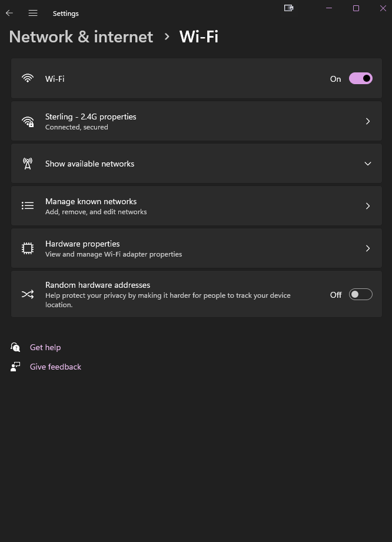392x542 pixels.
Task: Open the Give feedback link
Action: [x=55, y=367]
